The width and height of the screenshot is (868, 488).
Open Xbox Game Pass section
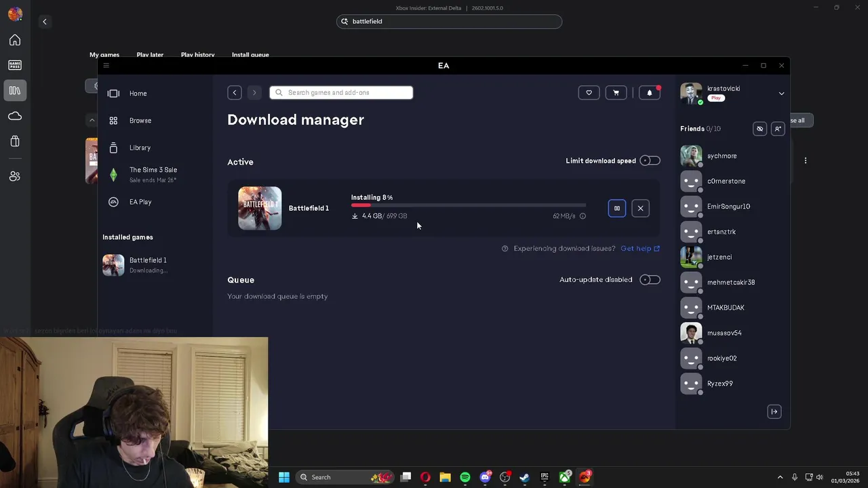(15, 65)
